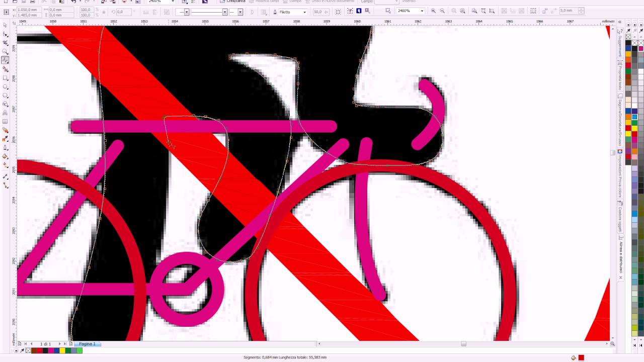Pick the yellow document palette swatch
This screenshot has height=362, width=644.
coord(62,350)
